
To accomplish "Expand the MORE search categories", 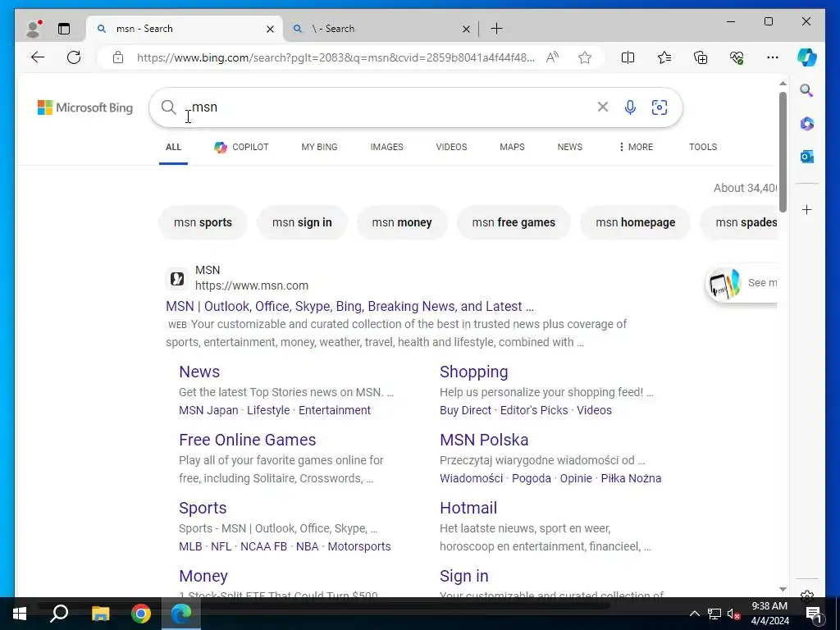I will 636,147.
